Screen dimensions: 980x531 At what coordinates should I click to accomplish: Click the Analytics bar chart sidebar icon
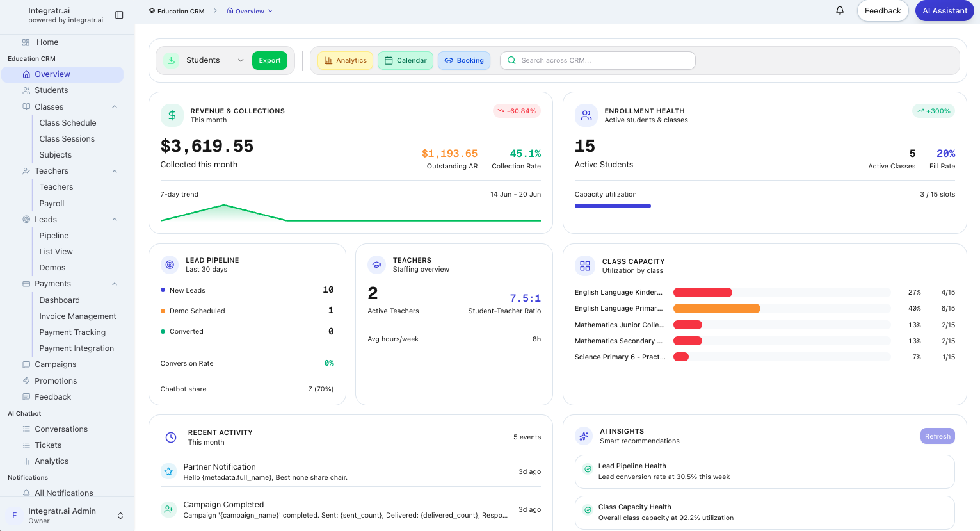click(26, 461)
